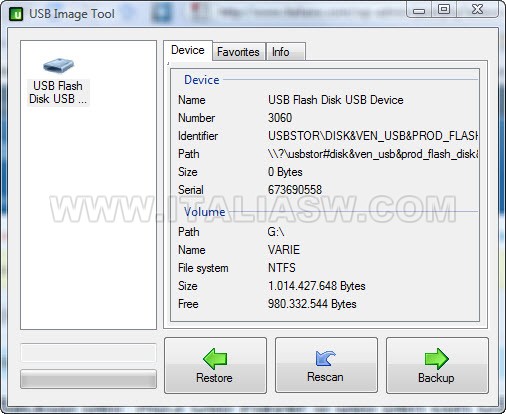The image size is (506, 414).
Task: Click the USB Image Tool title bar icon
Action: click(x=16, y=14)
